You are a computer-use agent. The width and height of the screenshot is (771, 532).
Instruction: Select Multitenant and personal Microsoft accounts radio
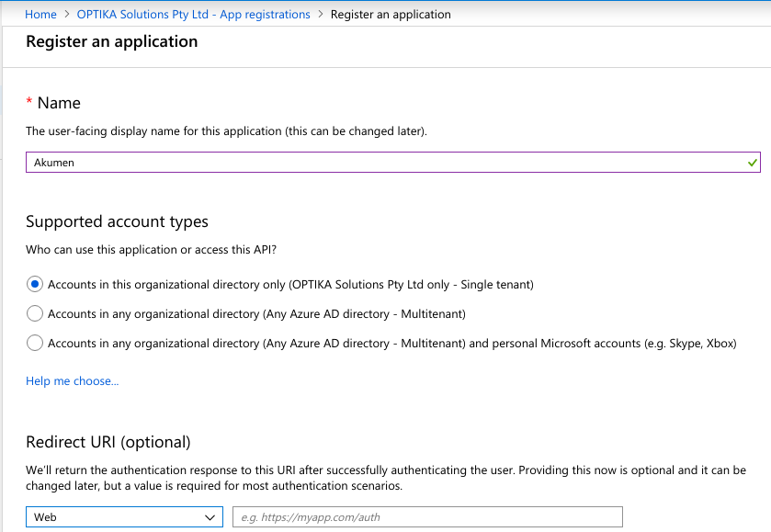(35, 343)
